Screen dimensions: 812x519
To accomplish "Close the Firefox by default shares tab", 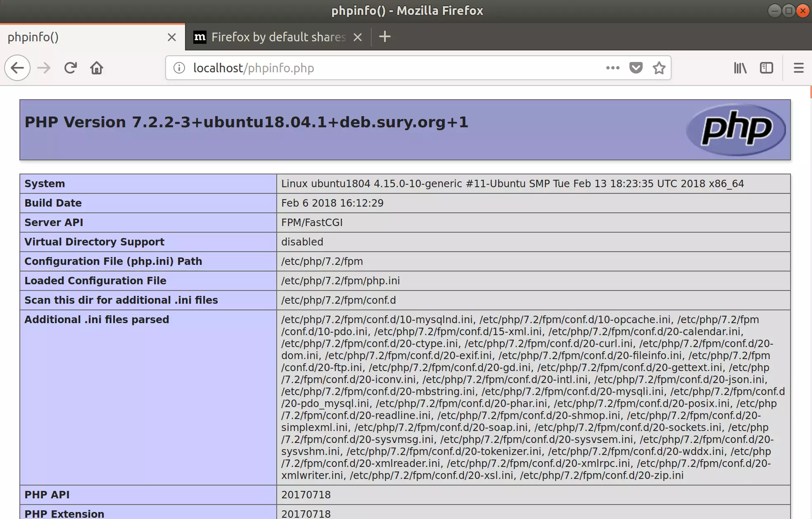I will coord(358,37).
